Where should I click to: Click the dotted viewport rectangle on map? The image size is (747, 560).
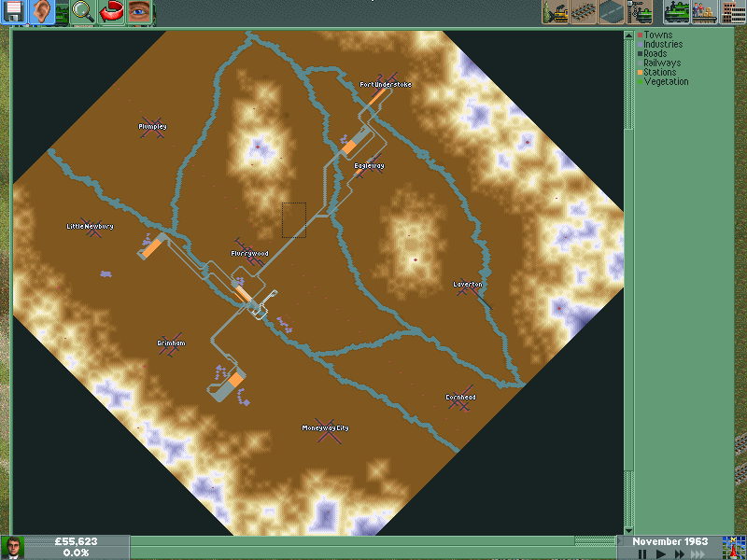[x=294, y=220]
